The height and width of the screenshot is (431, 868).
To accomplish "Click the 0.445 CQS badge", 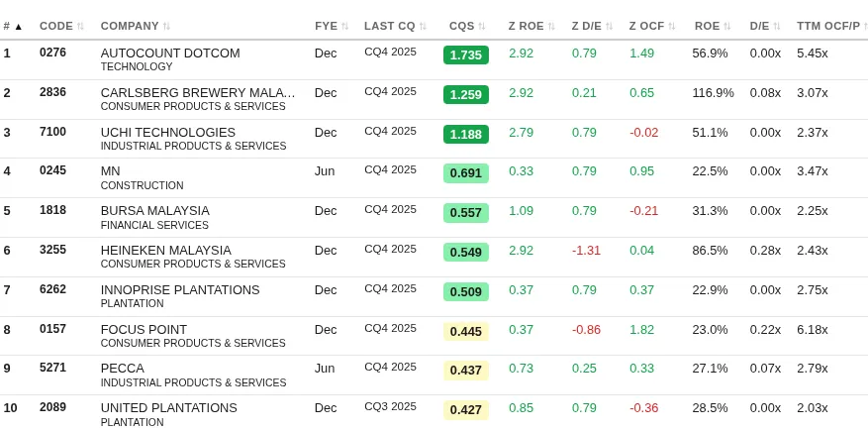I will point(466,331).
